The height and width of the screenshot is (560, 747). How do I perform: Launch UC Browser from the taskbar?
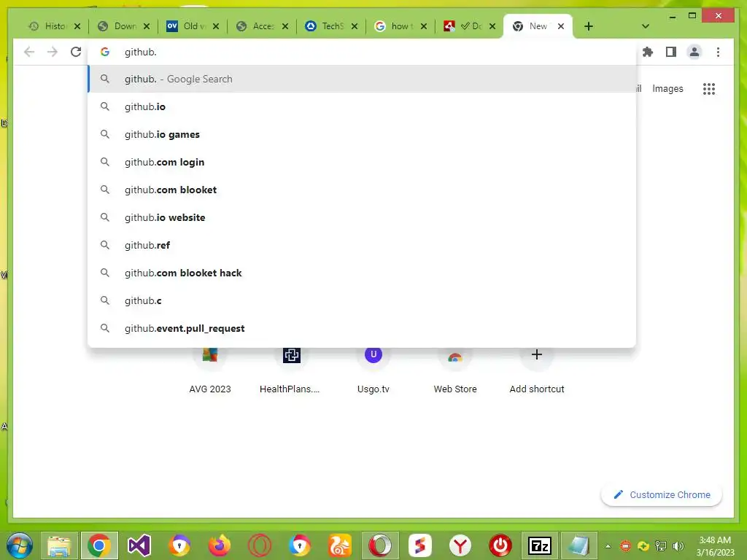[339, 545]
